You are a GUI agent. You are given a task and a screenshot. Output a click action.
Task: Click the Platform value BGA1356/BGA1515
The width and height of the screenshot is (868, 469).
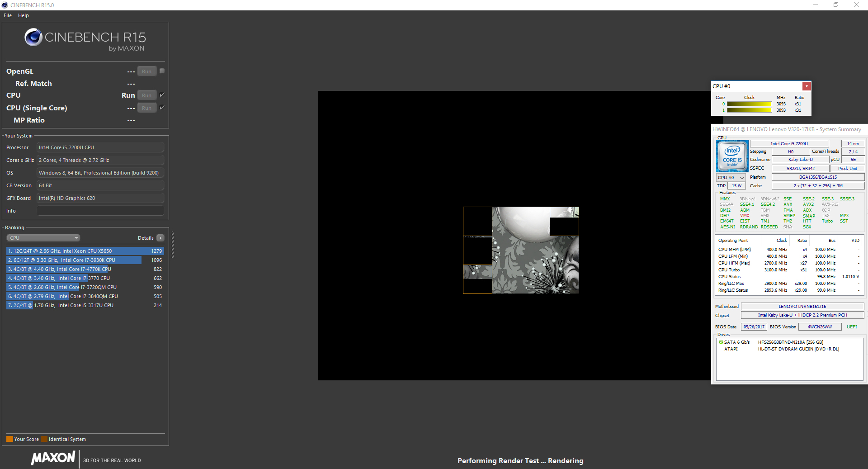(x=818, y=177)
